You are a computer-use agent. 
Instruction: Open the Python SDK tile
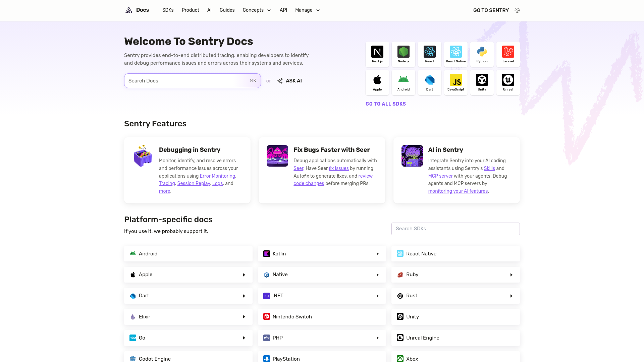click(x=482, y=54)
